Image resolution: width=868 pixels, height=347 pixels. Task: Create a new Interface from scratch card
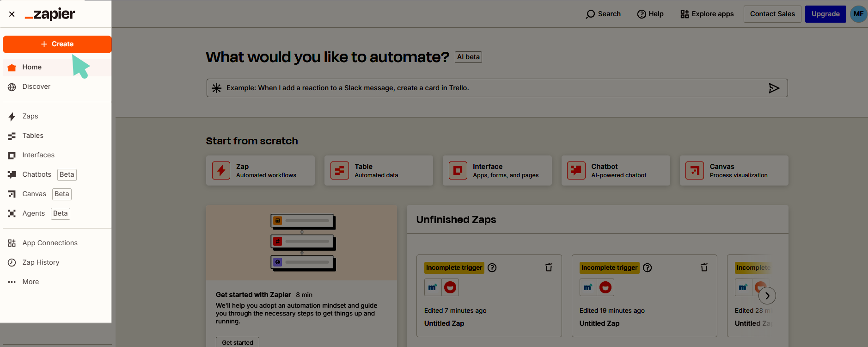tap(497, 170)
